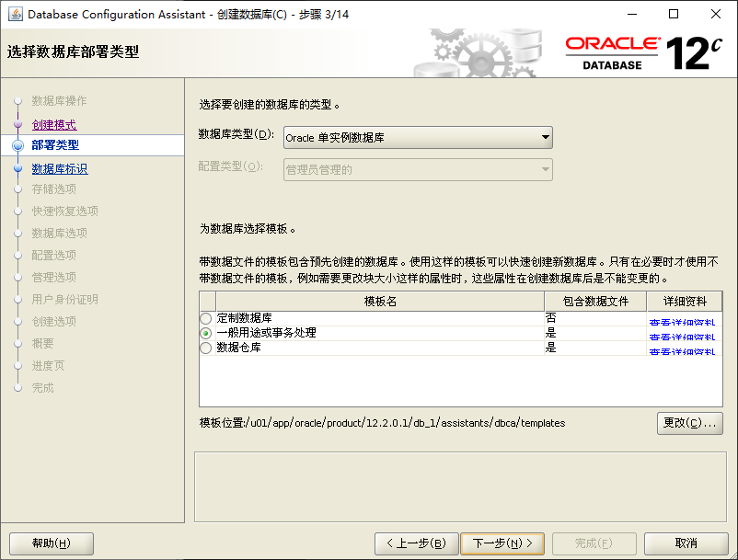Click 模板名 column header

[x=380, y=302]
